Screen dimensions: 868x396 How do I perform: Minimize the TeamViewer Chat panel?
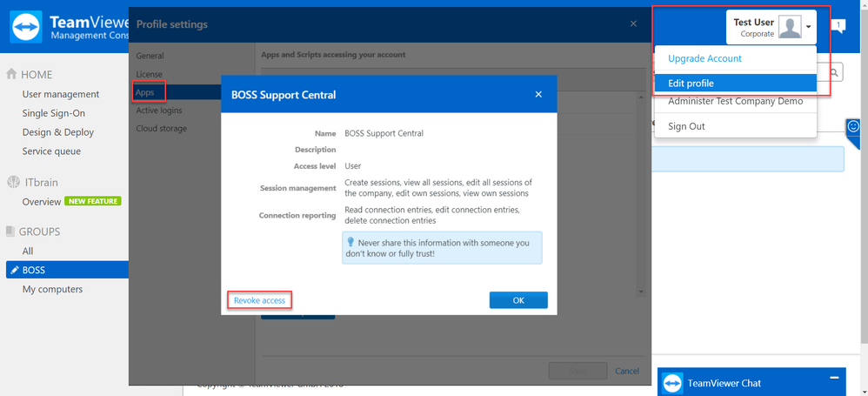[x=834, y=377]
